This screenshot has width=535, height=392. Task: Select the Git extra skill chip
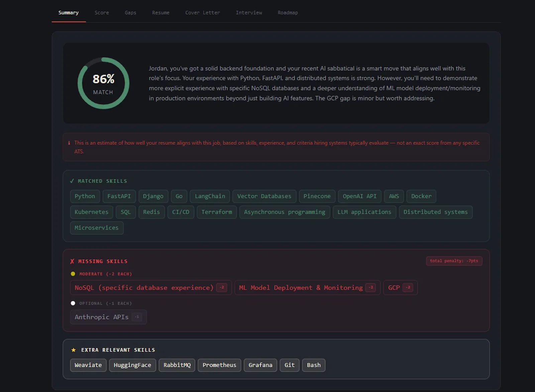290,365
